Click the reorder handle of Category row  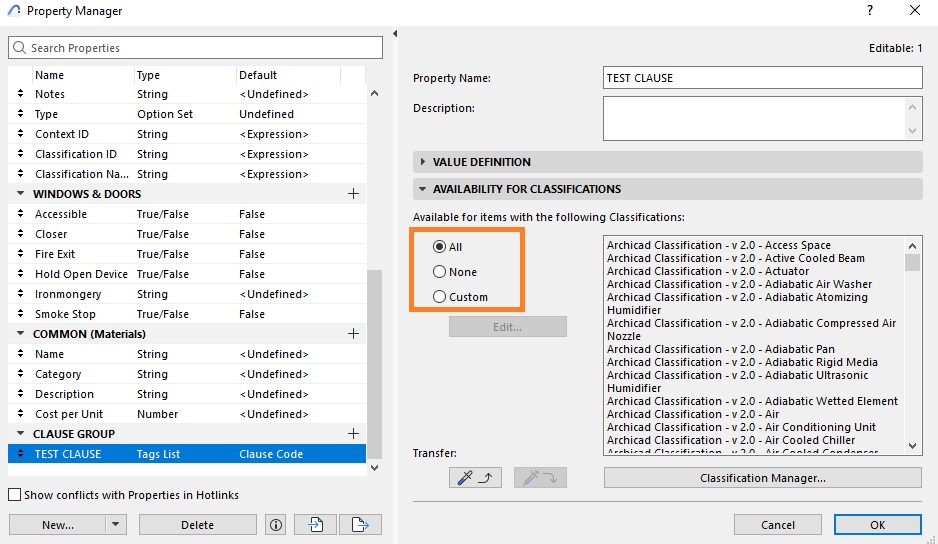[x=20, y=374]
